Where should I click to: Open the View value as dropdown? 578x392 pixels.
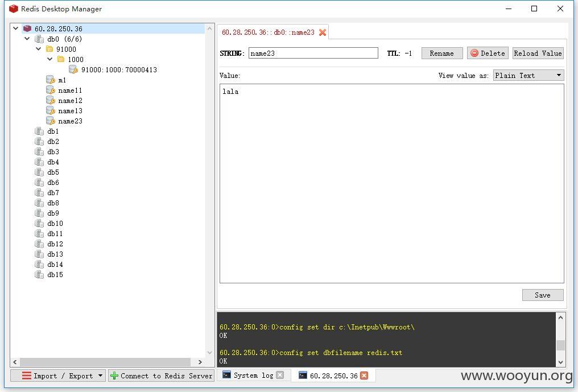[529, 75]
